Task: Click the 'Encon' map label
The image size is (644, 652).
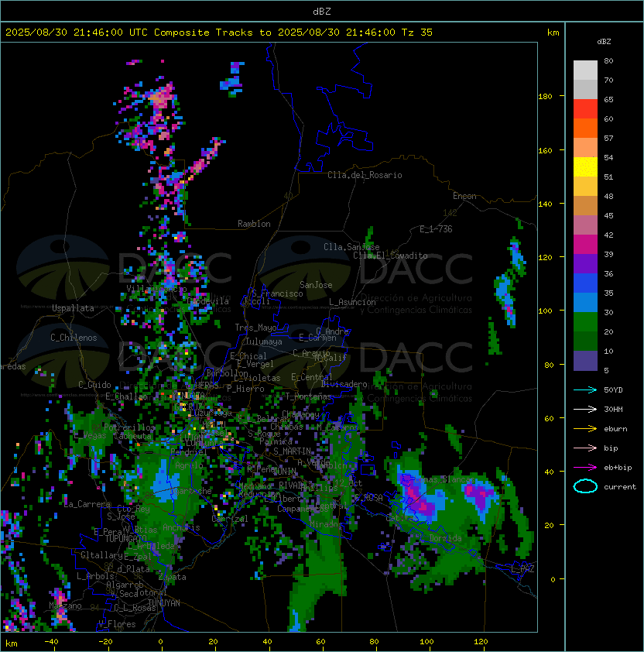Action: 464,196
